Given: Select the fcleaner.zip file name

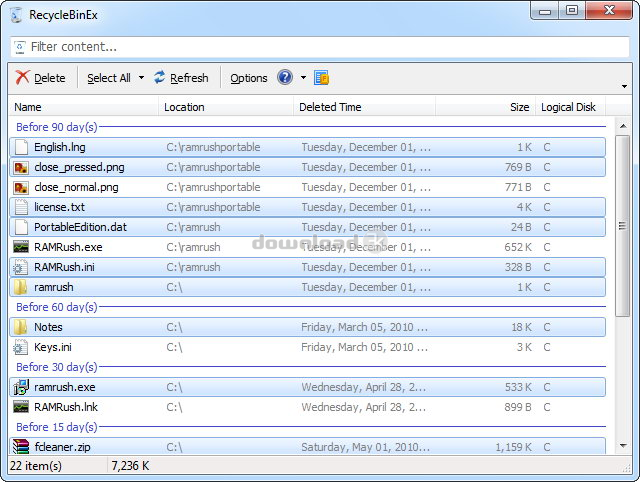Looking at the screenshot, I should tap(62, 447).
